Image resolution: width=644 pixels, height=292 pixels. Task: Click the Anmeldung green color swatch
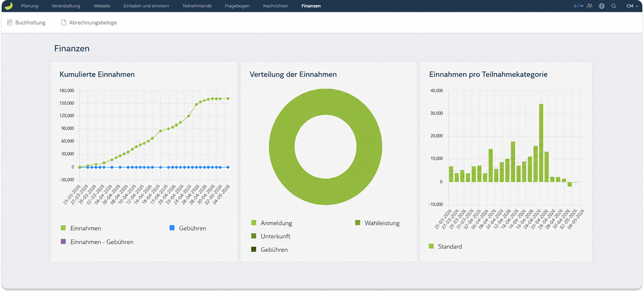click(x=253, y=223)
